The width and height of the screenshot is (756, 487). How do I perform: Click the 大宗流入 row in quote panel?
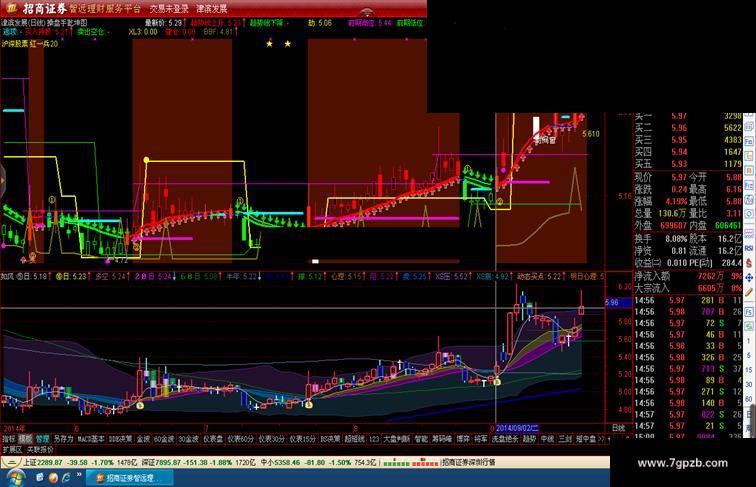click(x=688, y=288)
